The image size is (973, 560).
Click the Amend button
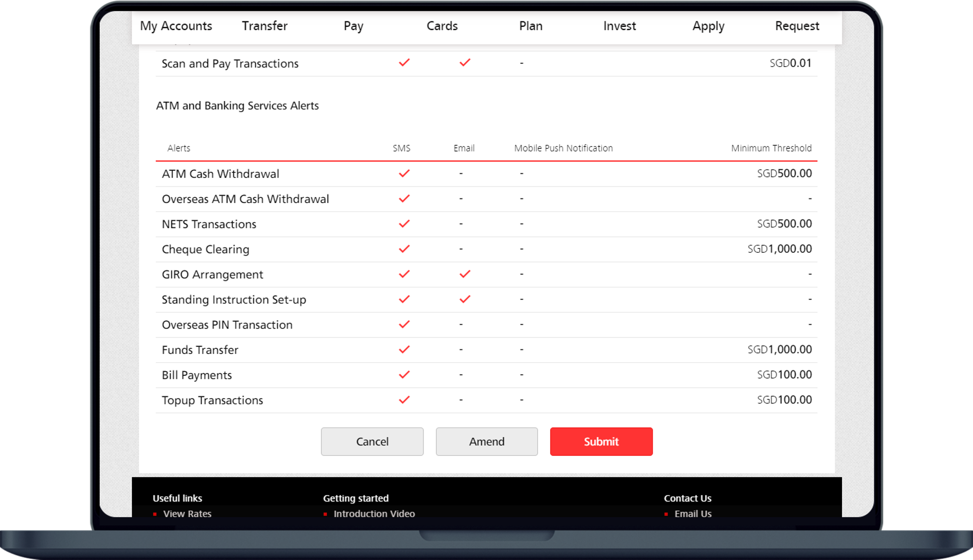tap(487, 442)
